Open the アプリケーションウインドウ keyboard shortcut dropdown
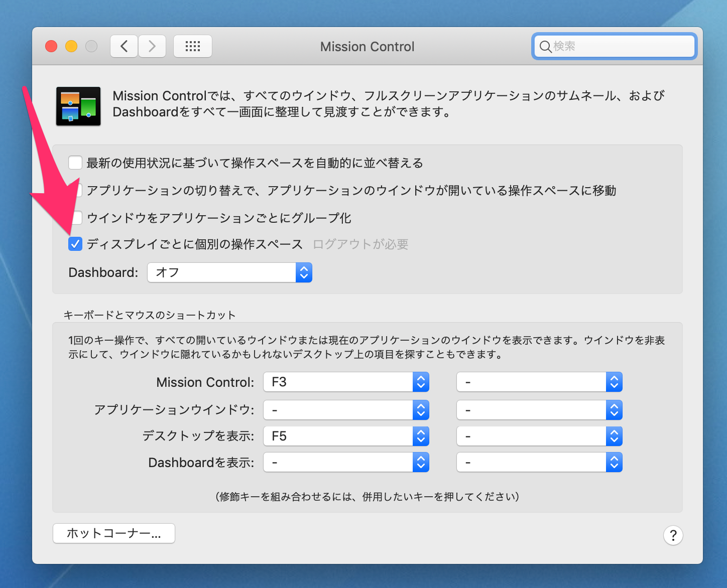Screen dimensions: 727x588 click(346, 410)
